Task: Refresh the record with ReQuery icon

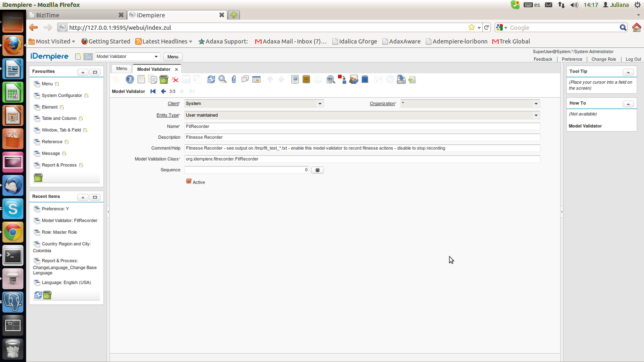Action: click(211, 80)
